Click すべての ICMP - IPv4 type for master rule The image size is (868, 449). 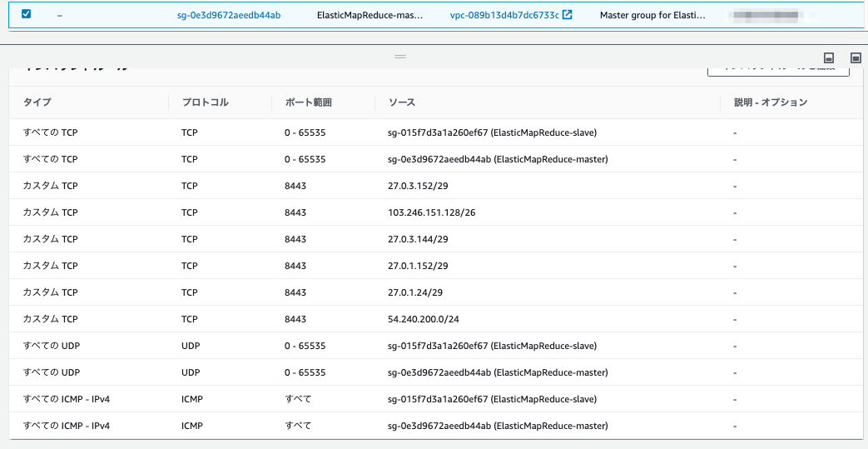67,426
